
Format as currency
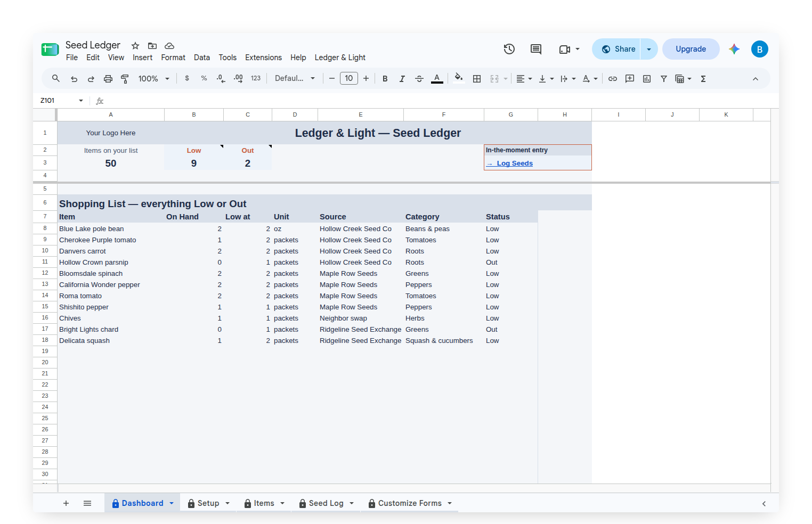187,78
